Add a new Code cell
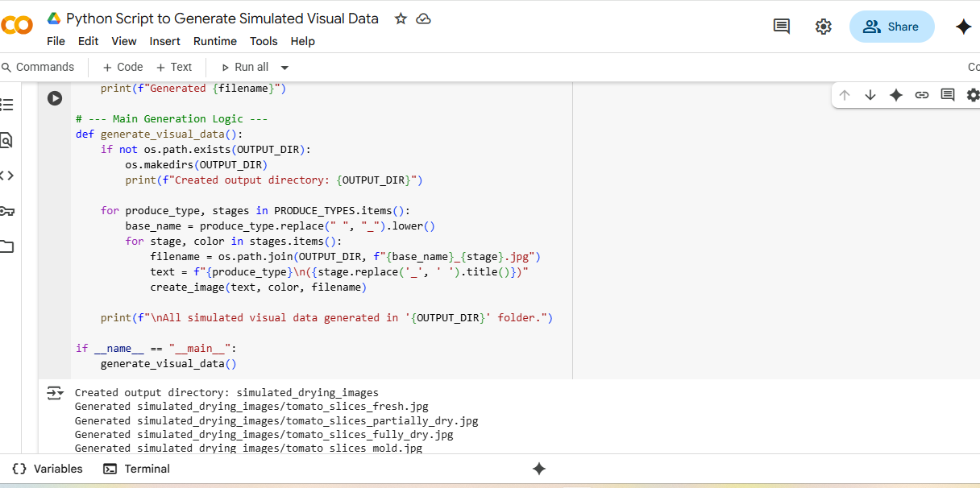 (122, 67)
